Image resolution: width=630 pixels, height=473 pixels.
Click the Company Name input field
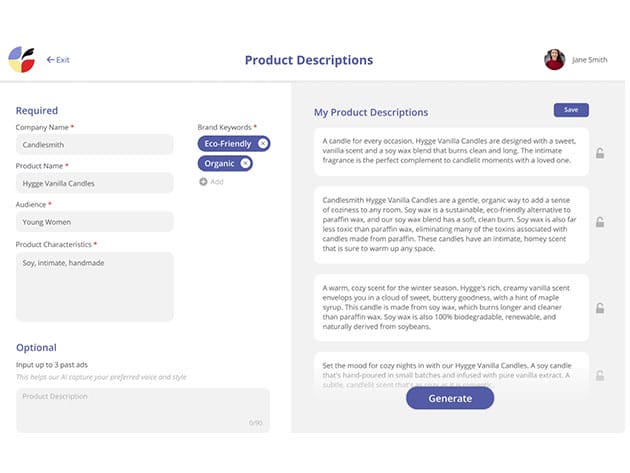(95, 144)
